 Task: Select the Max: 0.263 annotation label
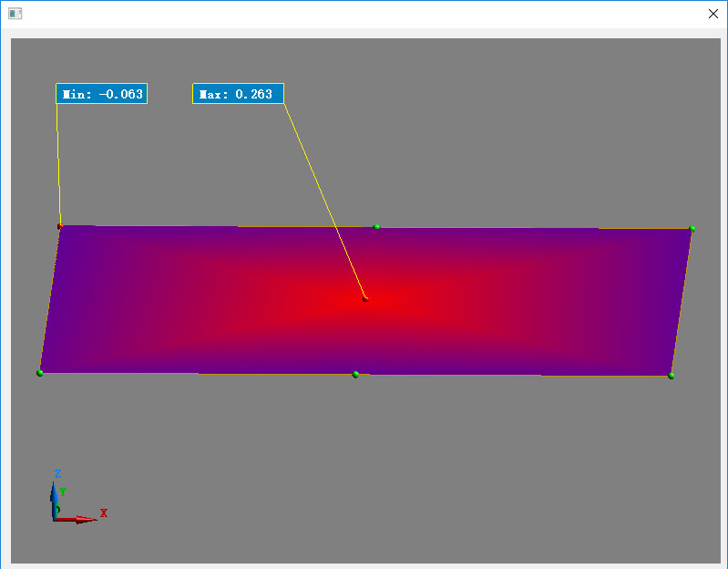tap(238, 94)
